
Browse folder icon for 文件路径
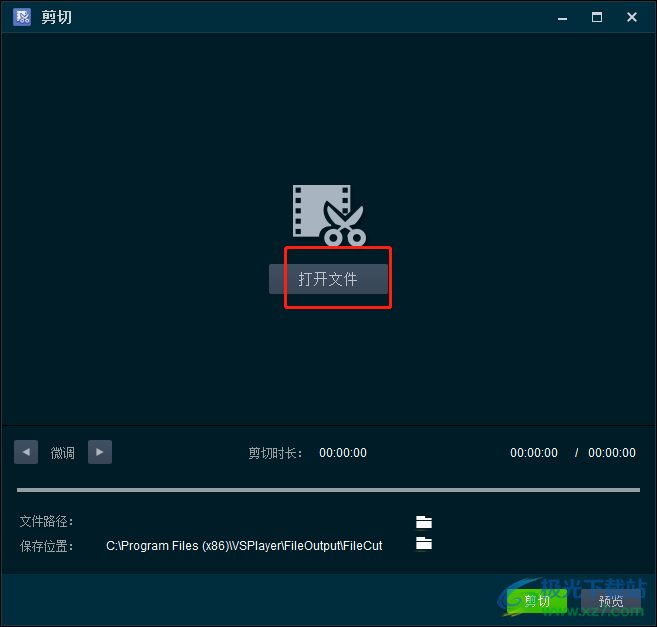424,522
